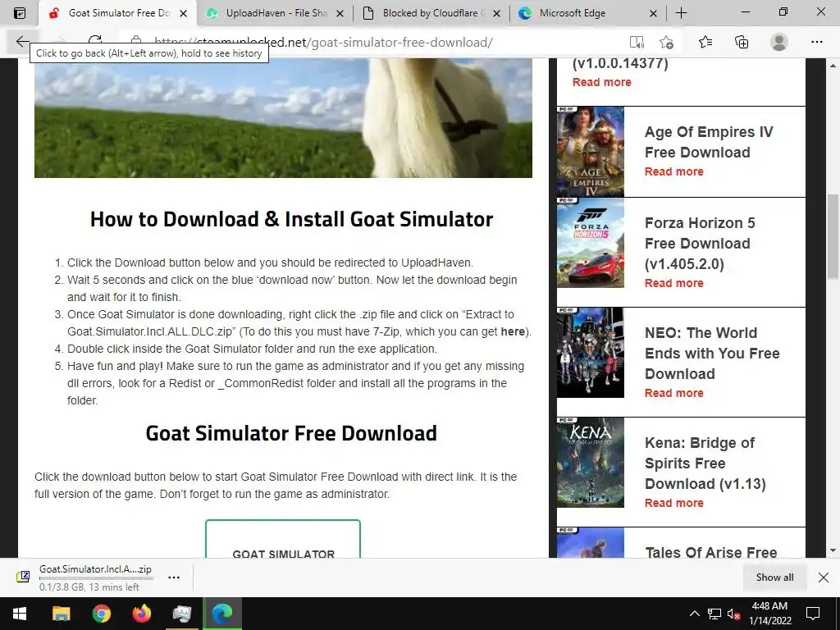Reload the page with the refresh icon
840x630 pixels.
coord(95,41)
